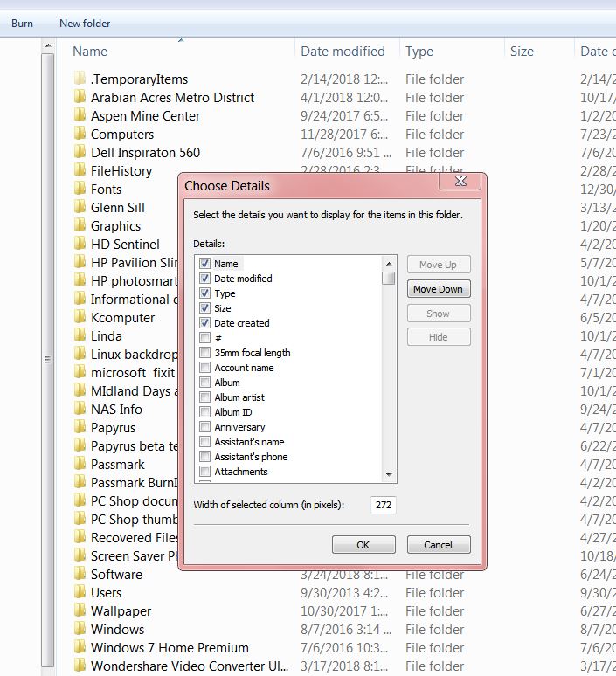Image resolution: width=616 pixels, height=676 pixels.
Task: Sort by the Type column header
Action: (419, 52)
